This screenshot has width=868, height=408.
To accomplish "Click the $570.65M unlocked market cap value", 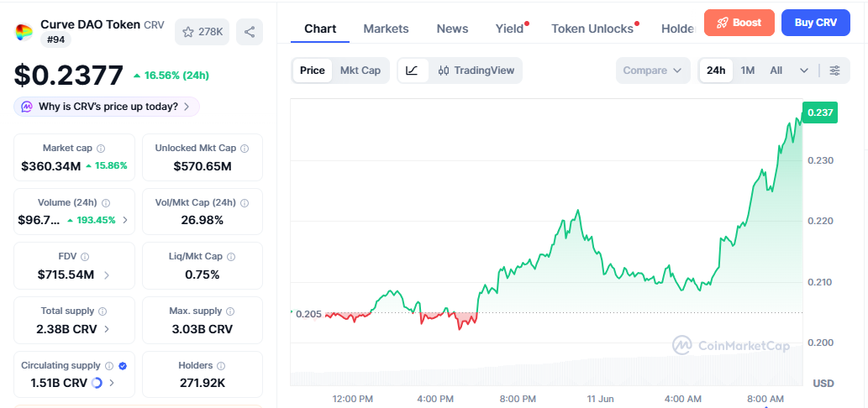I will pos(203,166).
